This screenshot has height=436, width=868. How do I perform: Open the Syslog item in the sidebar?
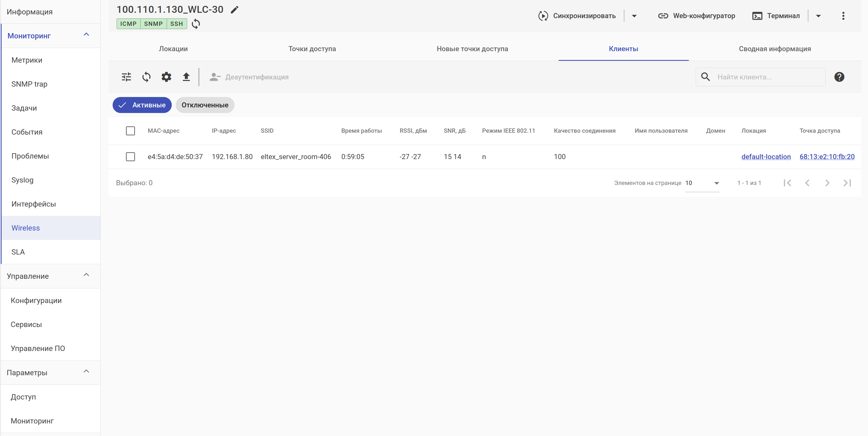[x=22, y=180]
